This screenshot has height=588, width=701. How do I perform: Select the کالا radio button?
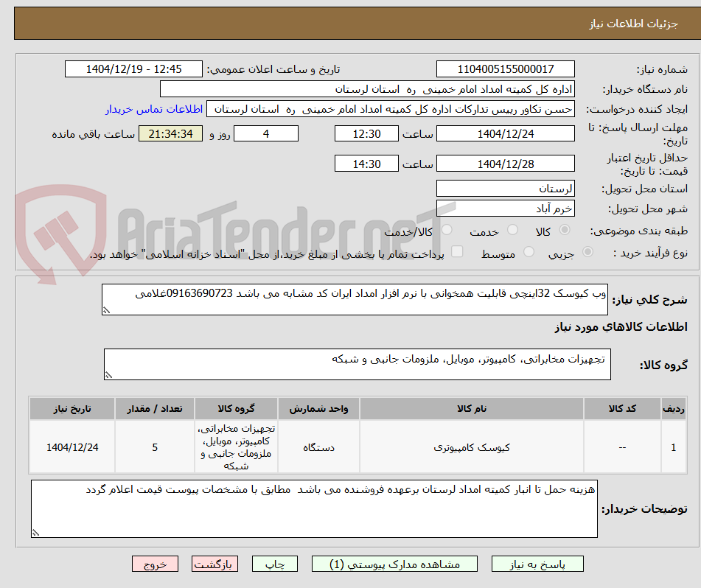565,230
